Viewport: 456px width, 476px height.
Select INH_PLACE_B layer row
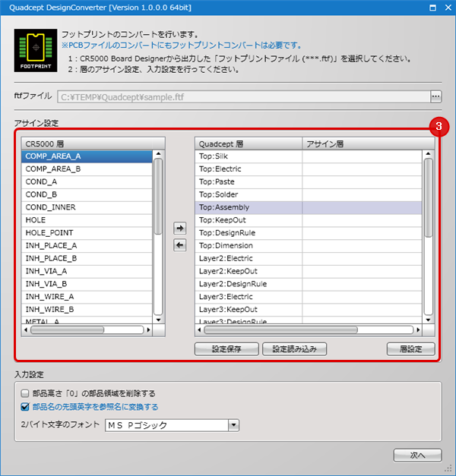[87, 258]
